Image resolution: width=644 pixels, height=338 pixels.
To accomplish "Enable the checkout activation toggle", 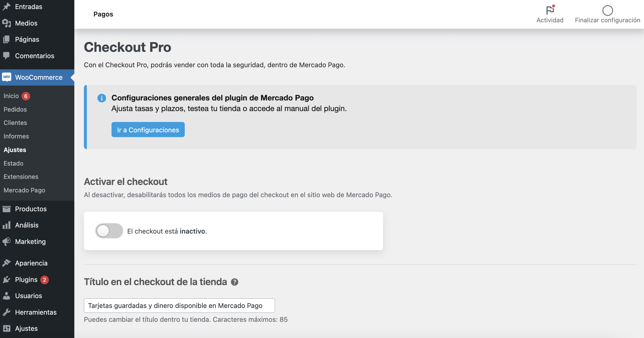I will (x=109, y=231).
